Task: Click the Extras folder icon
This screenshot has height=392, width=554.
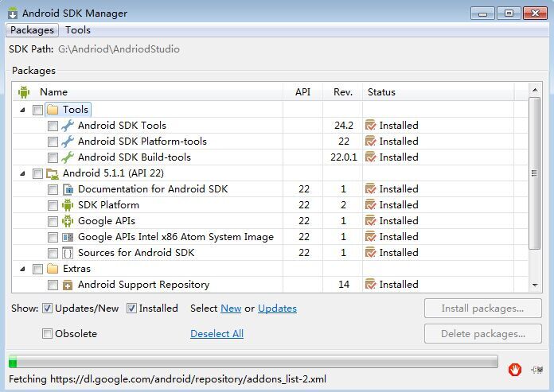Action: 53,269
